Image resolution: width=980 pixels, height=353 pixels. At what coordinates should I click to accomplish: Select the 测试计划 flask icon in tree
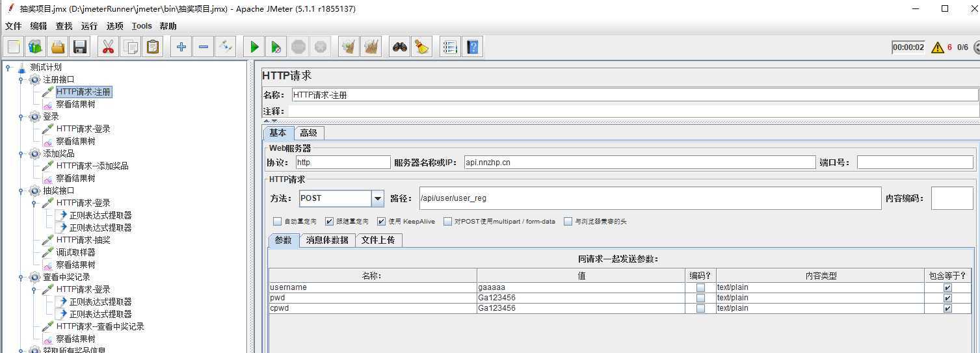21,67
